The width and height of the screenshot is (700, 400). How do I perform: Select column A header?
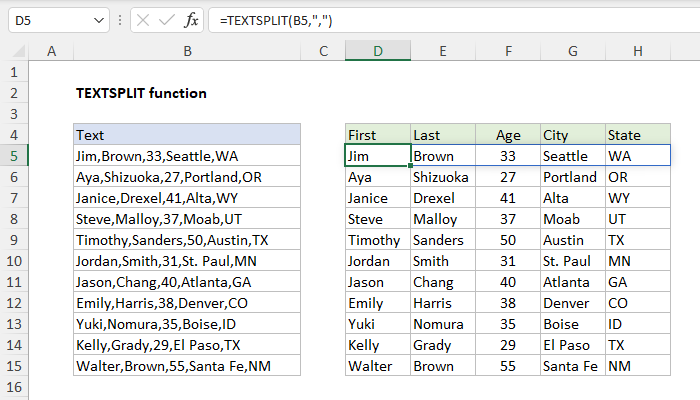[51, 51]
